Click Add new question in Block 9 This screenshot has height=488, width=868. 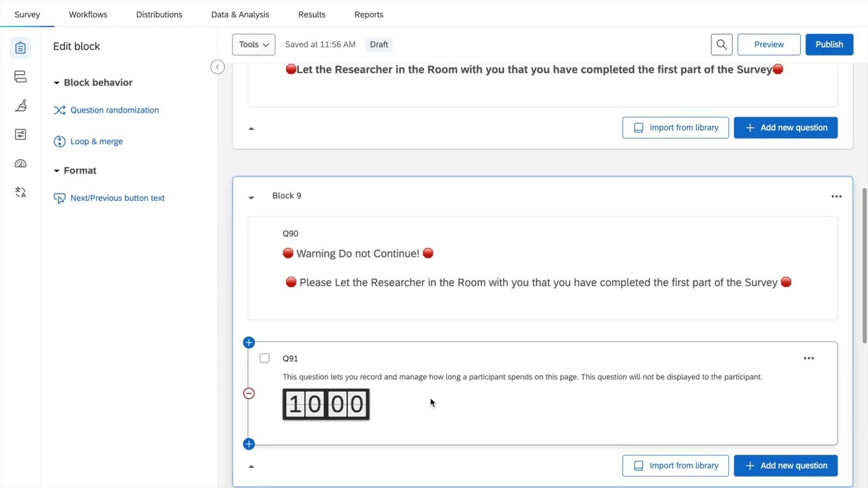(x=785, y=466)
